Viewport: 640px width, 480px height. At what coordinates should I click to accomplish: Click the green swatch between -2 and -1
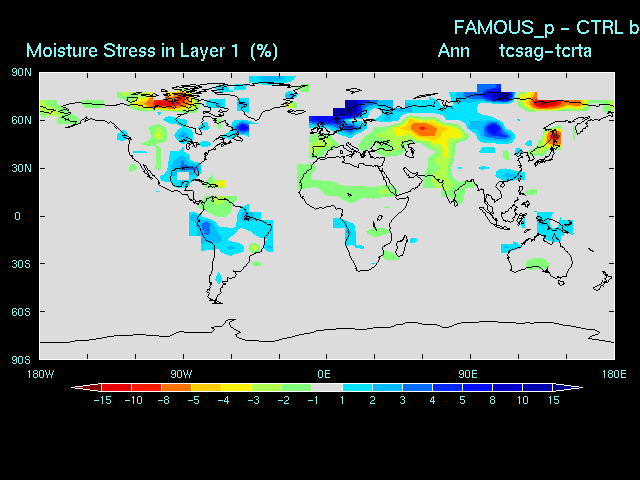(x=297, y=387)
